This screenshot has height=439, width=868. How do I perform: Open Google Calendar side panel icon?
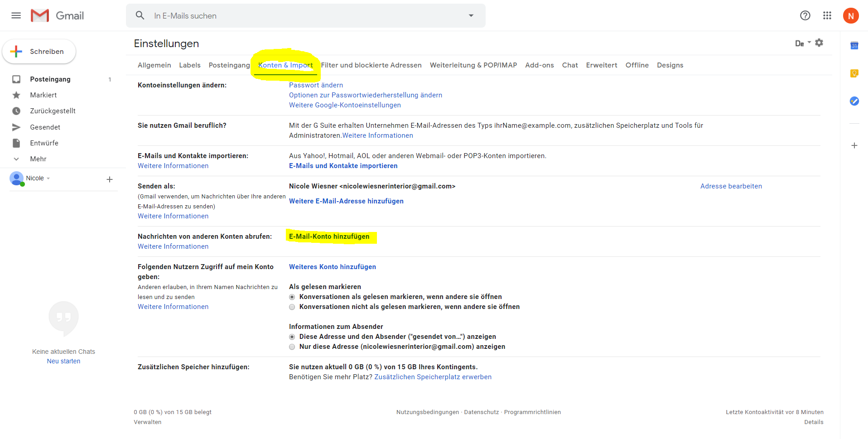coord(854,46)
